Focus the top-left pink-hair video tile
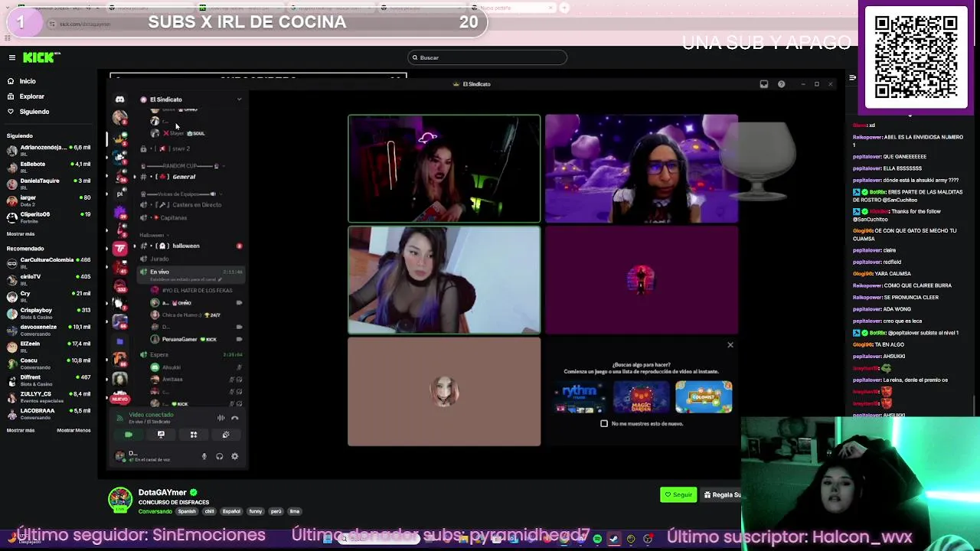 click(444, 169)
